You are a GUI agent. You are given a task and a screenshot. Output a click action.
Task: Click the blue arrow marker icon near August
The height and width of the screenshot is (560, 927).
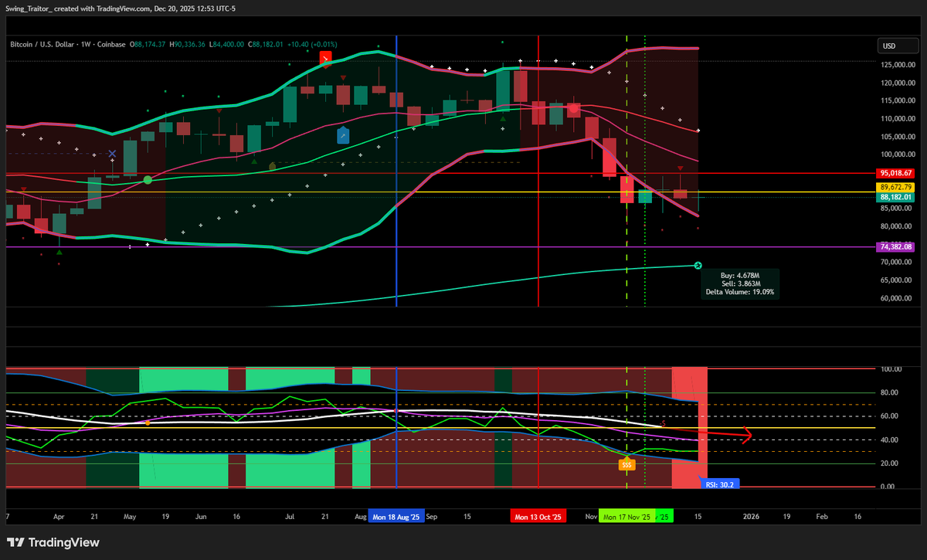342,135
